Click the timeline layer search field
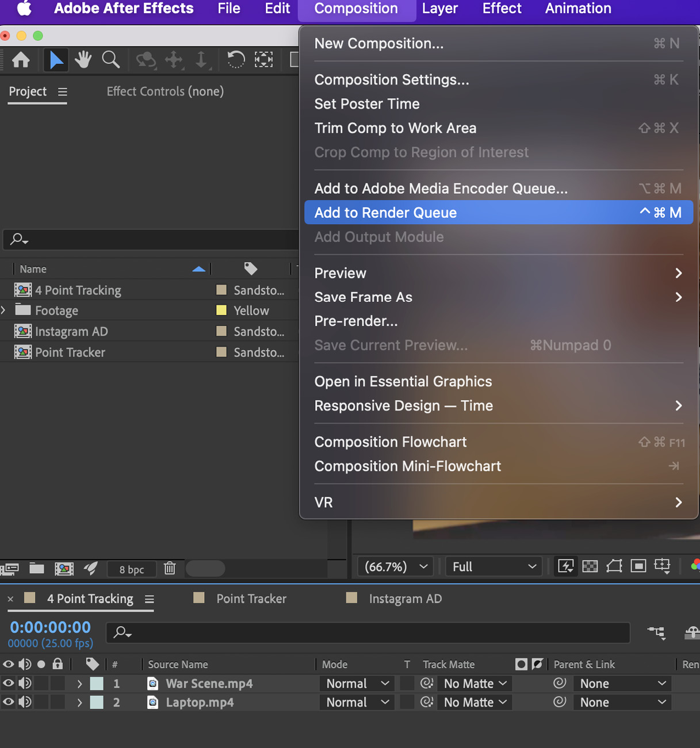 (368, 632)
